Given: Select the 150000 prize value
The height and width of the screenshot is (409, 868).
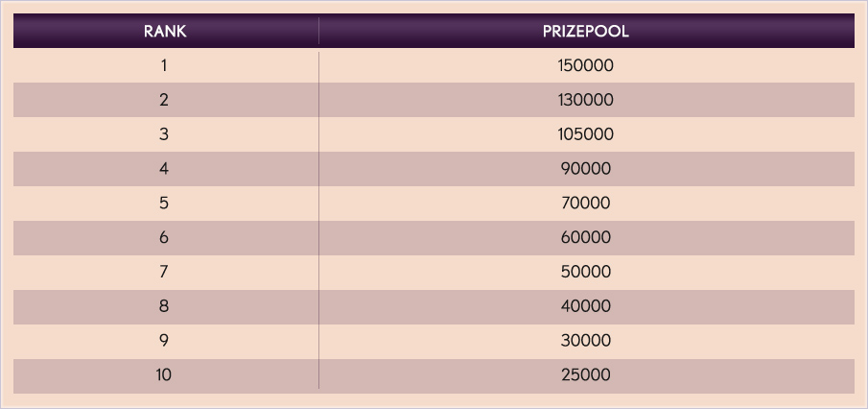Looking at the screenshot, I should click(x=586, y=66).
